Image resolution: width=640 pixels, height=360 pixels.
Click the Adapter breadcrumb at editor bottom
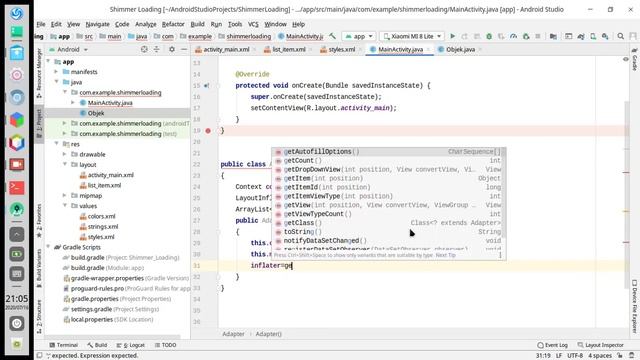coord(233,334)
